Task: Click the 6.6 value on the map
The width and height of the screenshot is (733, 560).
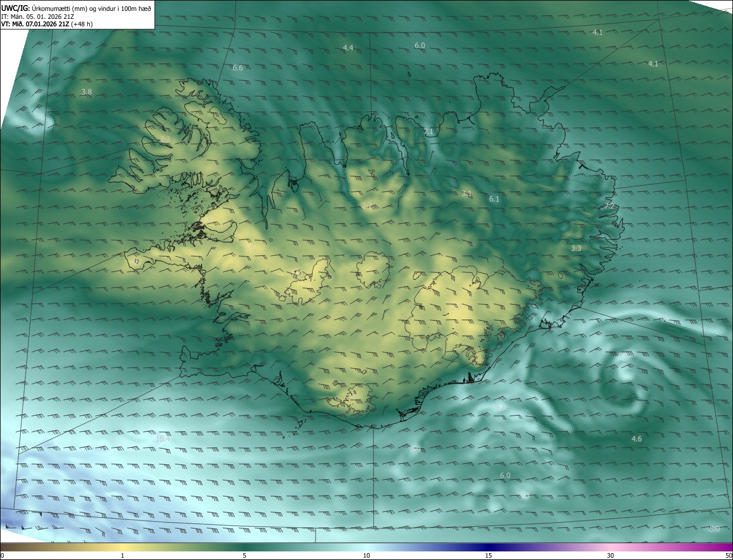Action: pos(238,68)
